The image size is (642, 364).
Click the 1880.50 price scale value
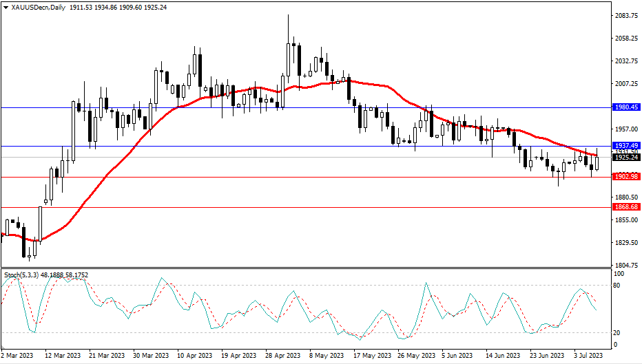coord(626,197)
